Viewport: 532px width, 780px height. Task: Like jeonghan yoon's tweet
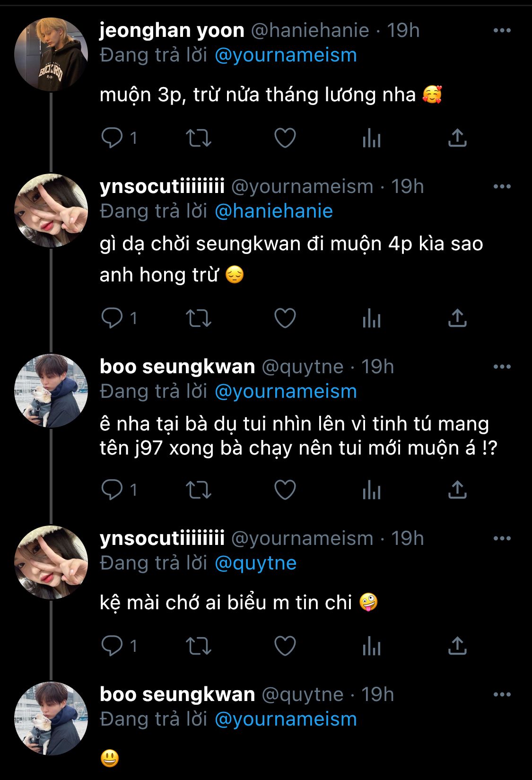point(285,138)
